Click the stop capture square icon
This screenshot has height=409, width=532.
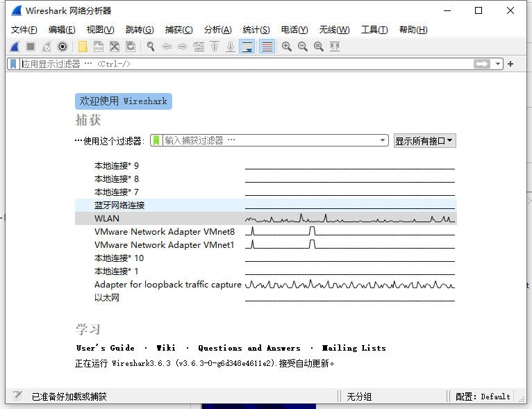(x=31, y=47)
